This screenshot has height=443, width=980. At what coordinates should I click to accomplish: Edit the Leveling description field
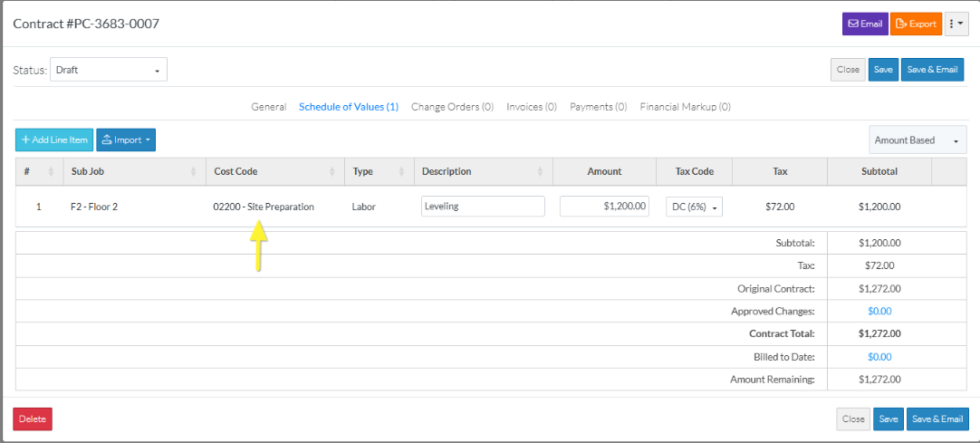[x=483, y=207]
